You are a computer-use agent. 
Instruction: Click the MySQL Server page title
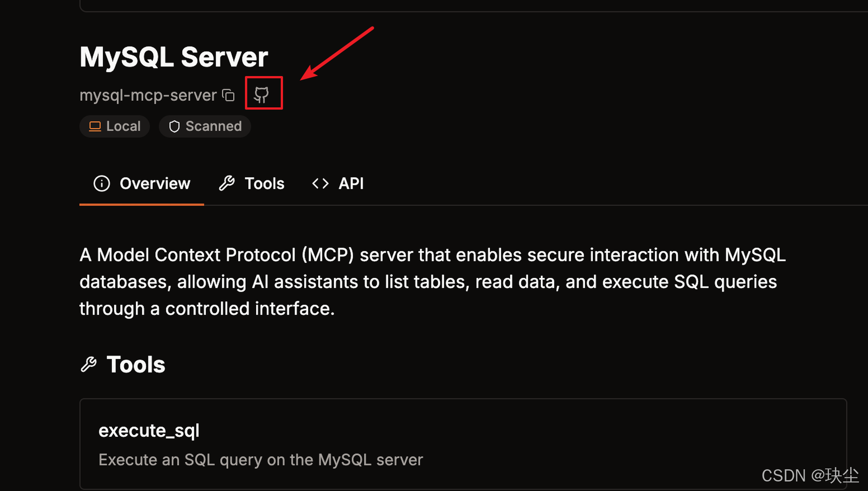[x=174, y=57]
